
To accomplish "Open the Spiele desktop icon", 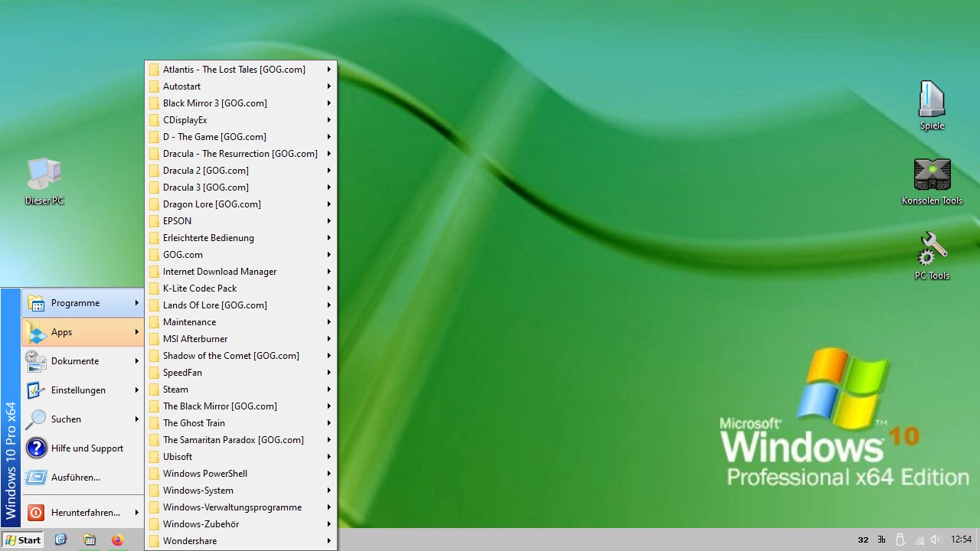I will pyautogui.click(x=932, y=106).
